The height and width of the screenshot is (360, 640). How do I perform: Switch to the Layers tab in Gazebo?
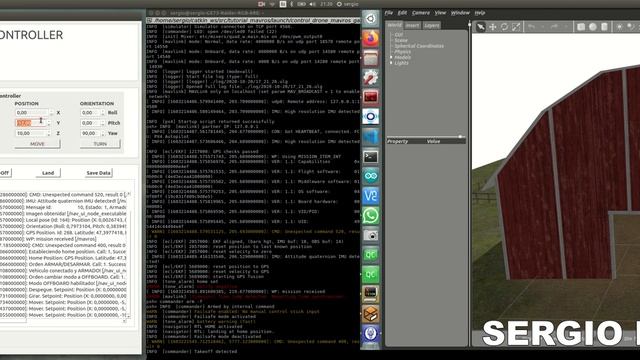coord(431,25)
